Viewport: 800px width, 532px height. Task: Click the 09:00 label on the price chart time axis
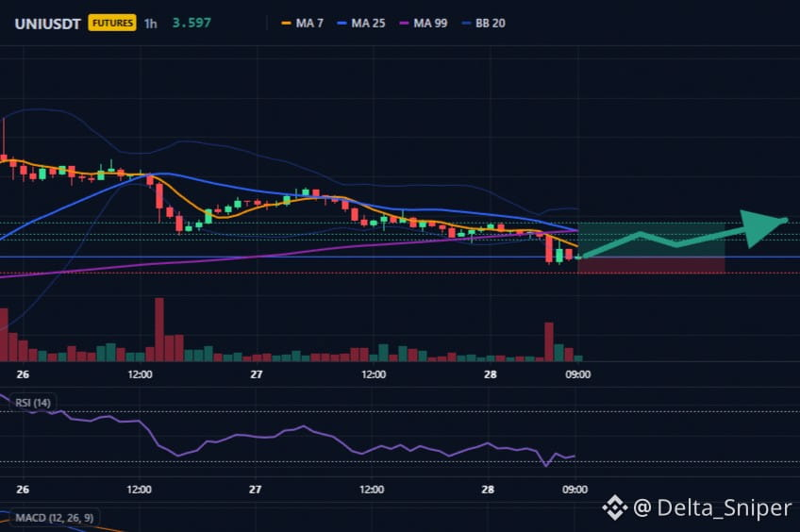pyautogui.click(x=577, y=374)
